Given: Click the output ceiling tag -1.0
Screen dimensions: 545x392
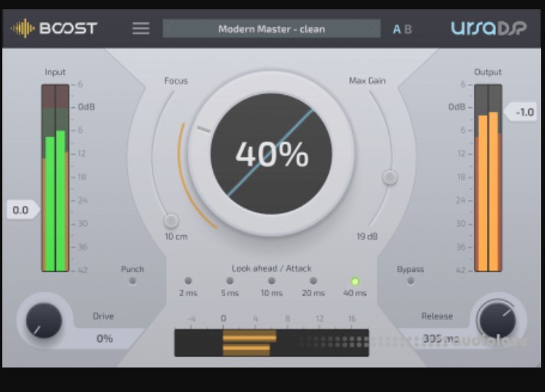Looking at the screenshot, I should (521, 112).
